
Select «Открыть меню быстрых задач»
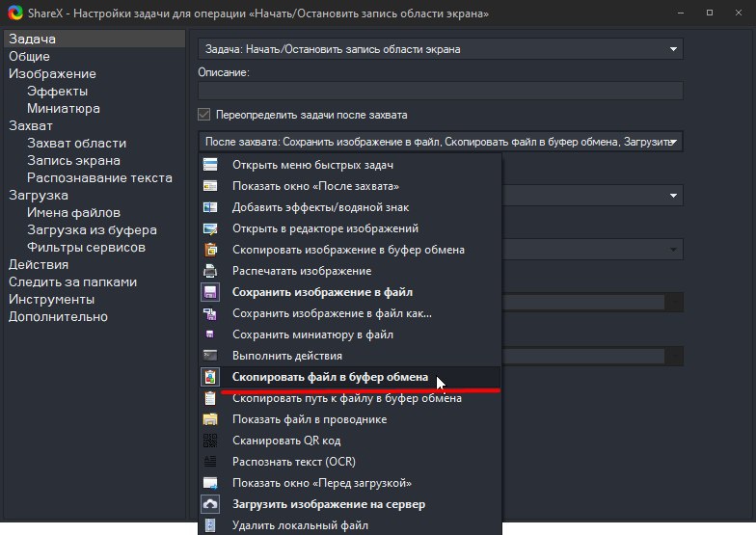pyautogui.click(x=350, y=164)
